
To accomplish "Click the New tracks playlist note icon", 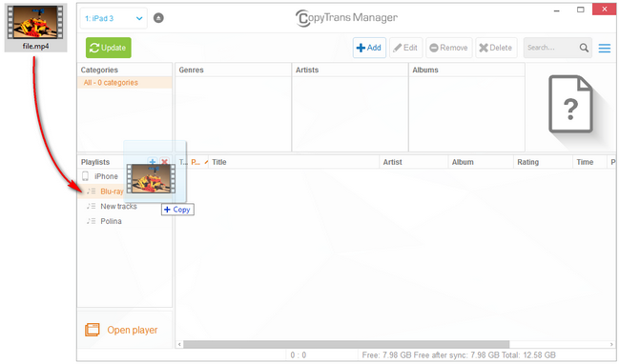I will pos(92,207).
